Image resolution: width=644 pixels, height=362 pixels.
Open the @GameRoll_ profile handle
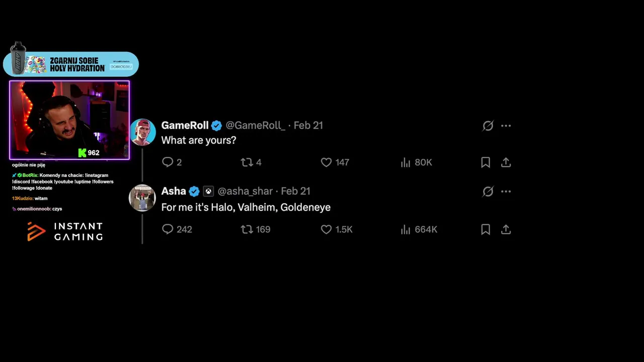pyautogui.click(x=255, y=125)
